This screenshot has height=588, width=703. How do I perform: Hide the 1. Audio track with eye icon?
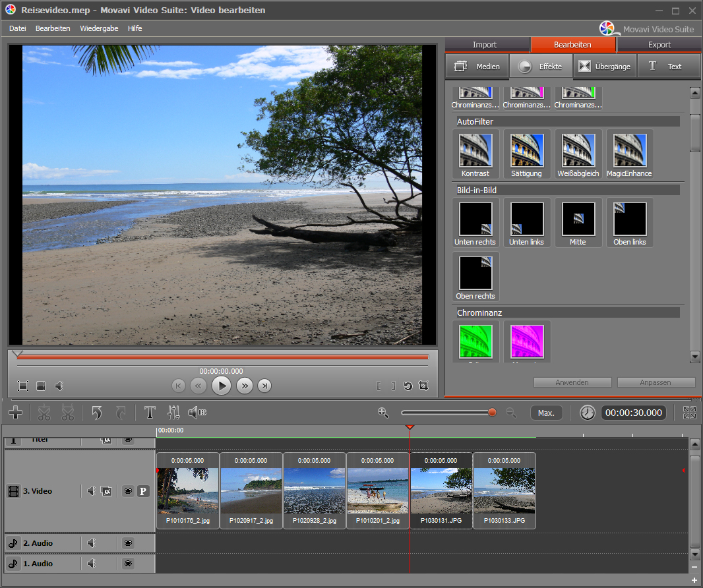[128, 564]
